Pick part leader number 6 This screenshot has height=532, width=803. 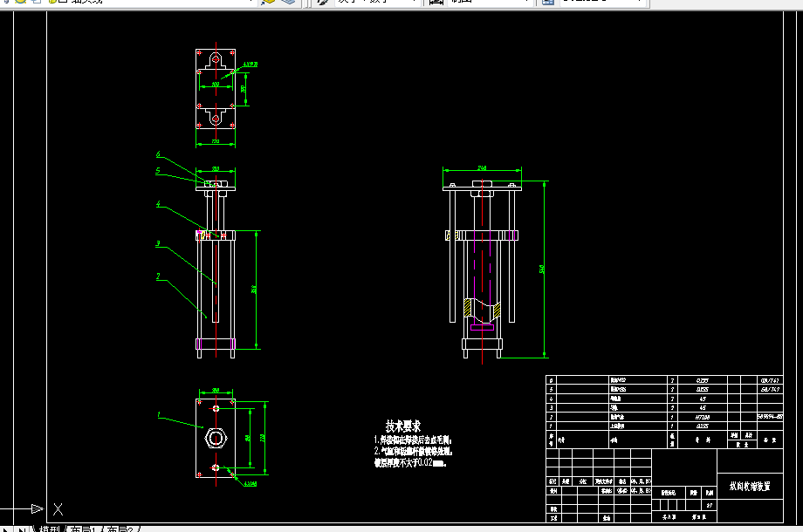(158, 154)
